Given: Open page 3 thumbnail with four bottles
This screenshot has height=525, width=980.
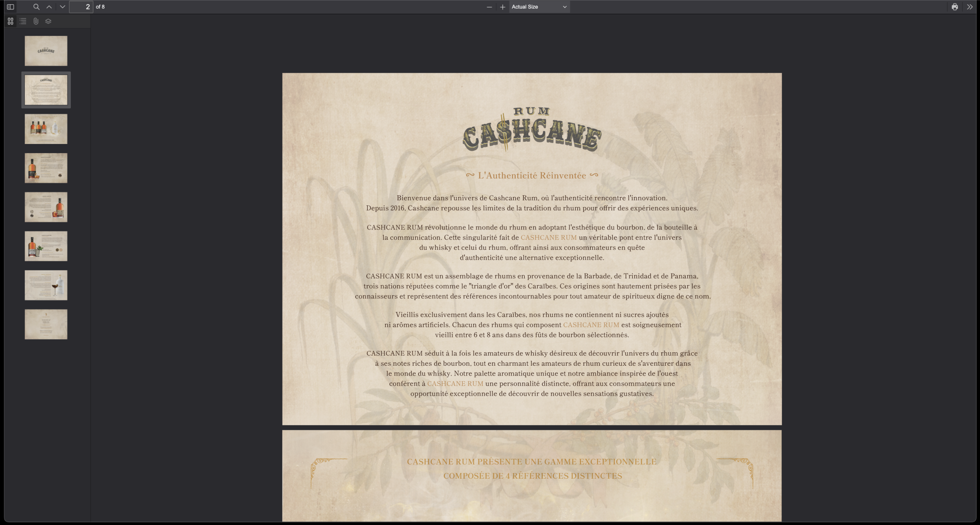Looking at the screenshot, I should coord(46,129).
